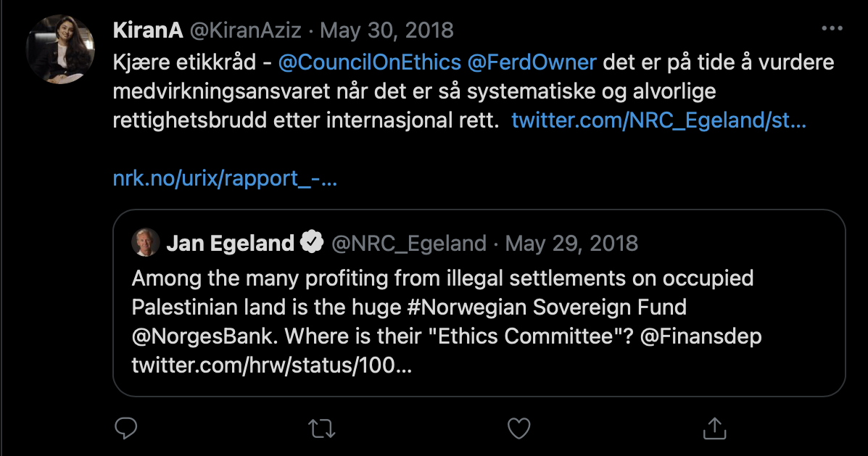Open the @FerdOwner mention
The image size is (868, 456).
[x=532, y=62]
